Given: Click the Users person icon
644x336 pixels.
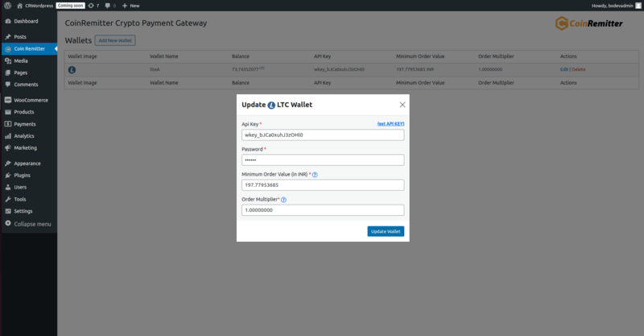Looking at the screenshot, I should (8, 187).
